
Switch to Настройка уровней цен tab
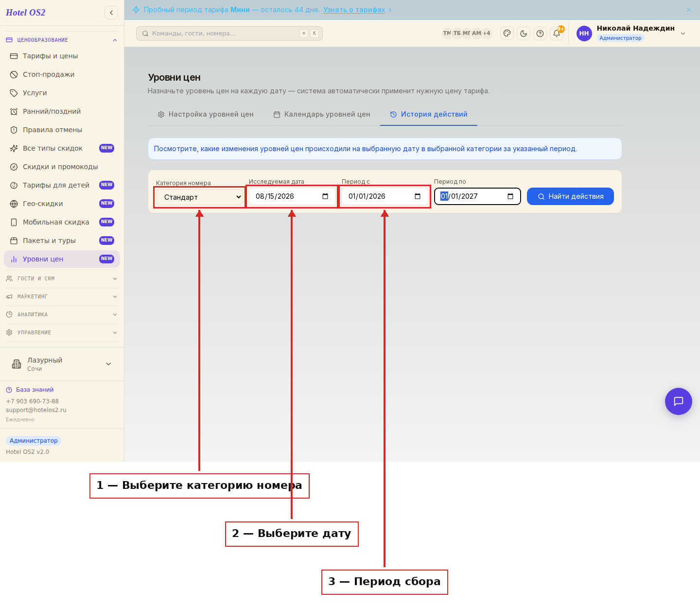(206, 114)
